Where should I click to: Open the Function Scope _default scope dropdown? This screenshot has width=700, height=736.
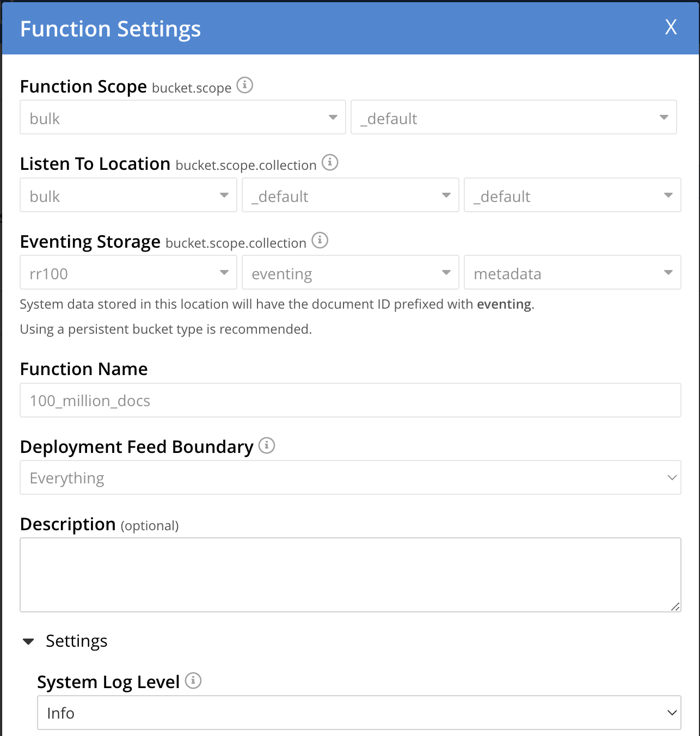513,118
